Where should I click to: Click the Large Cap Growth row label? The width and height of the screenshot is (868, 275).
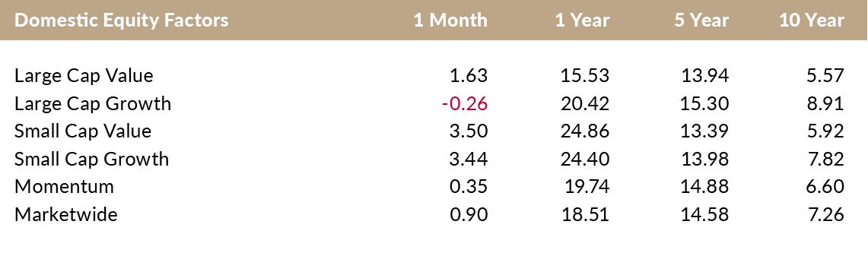click(93, 103)
